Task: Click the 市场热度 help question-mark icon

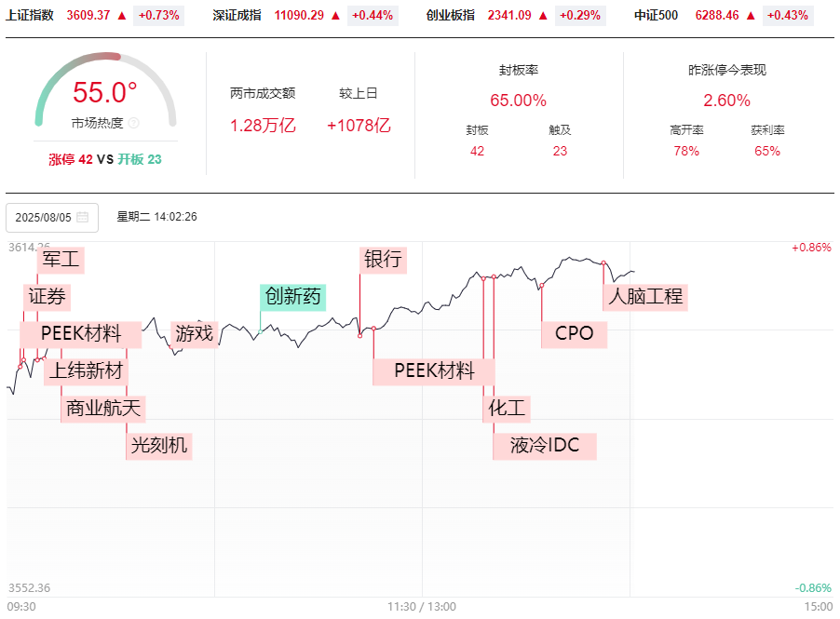Action: pyautogui.click(x=133, y=123)
